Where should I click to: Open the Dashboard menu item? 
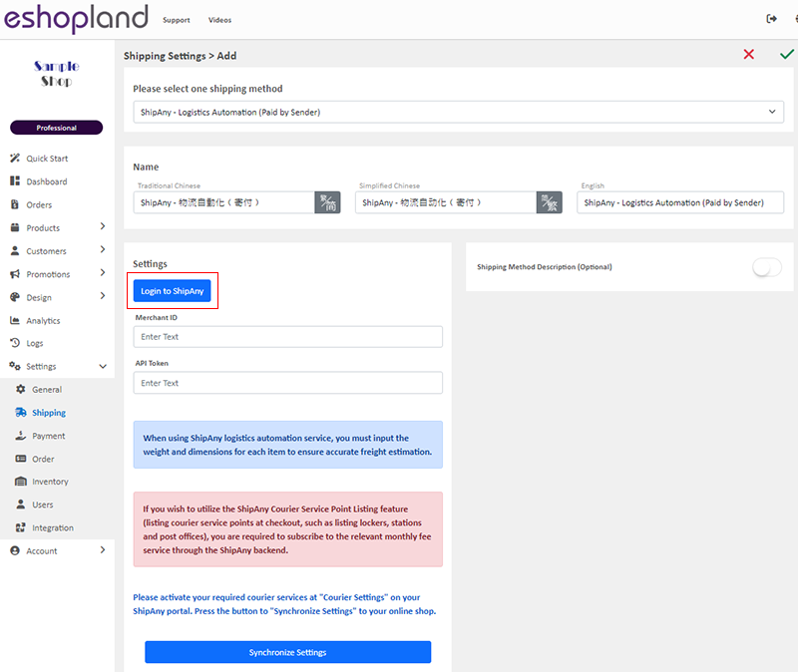pyautogui.click(x=46, y=181)
